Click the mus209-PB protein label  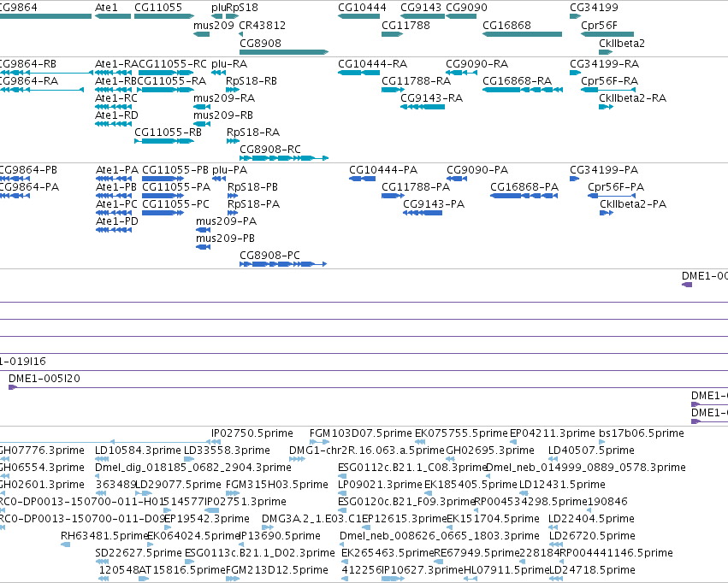coord(225,238)
